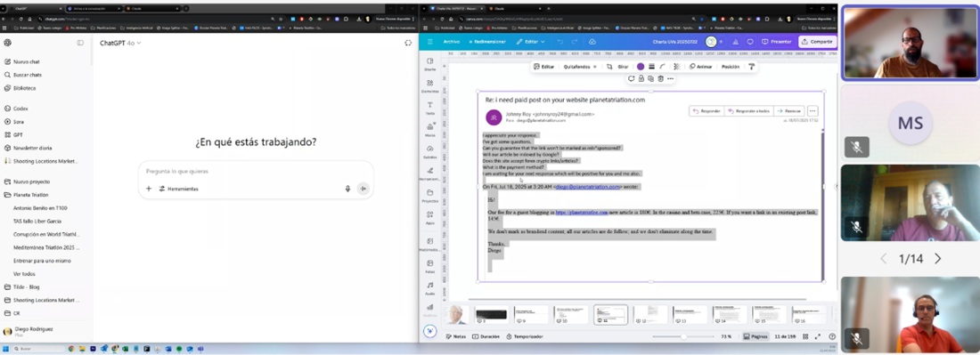Screen dimensions: 980x355
Task: Delete selected element with trash icon
Action: (x=660, y=78)
